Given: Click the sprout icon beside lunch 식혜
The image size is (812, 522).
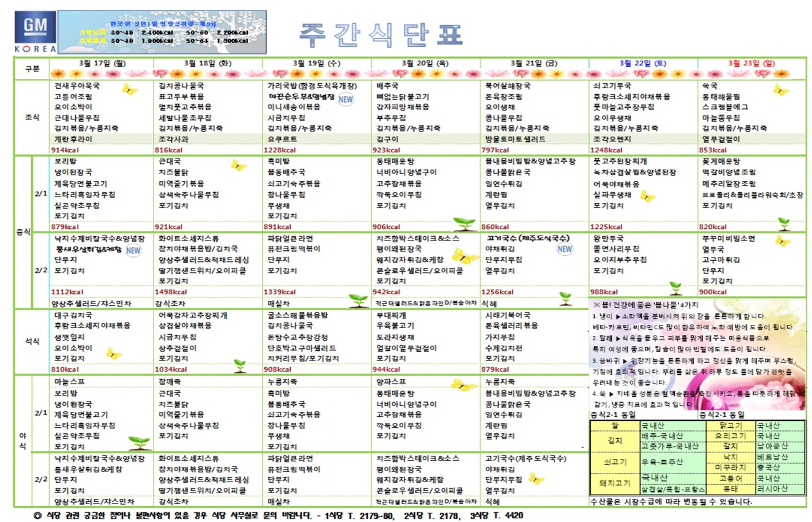Looking at the screenshot, I should pyautogui.click(x=565, y=299).
